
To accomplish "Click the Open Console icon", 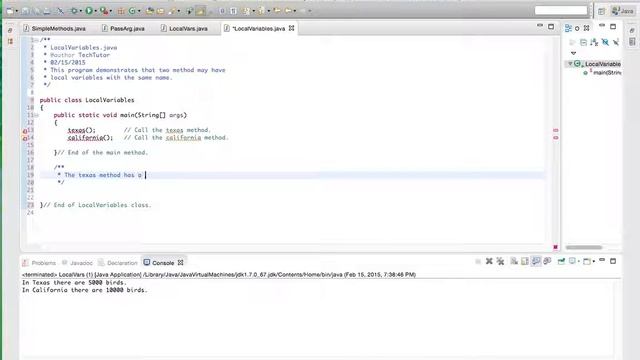I will 587,262.
